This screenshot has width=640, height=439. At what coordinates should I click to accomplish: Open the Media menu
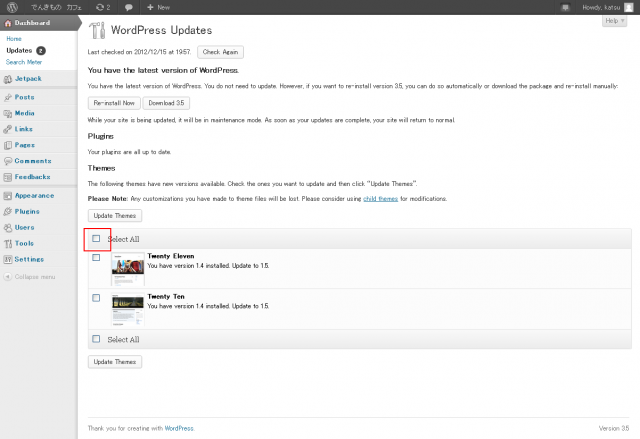tap(24, 113)
